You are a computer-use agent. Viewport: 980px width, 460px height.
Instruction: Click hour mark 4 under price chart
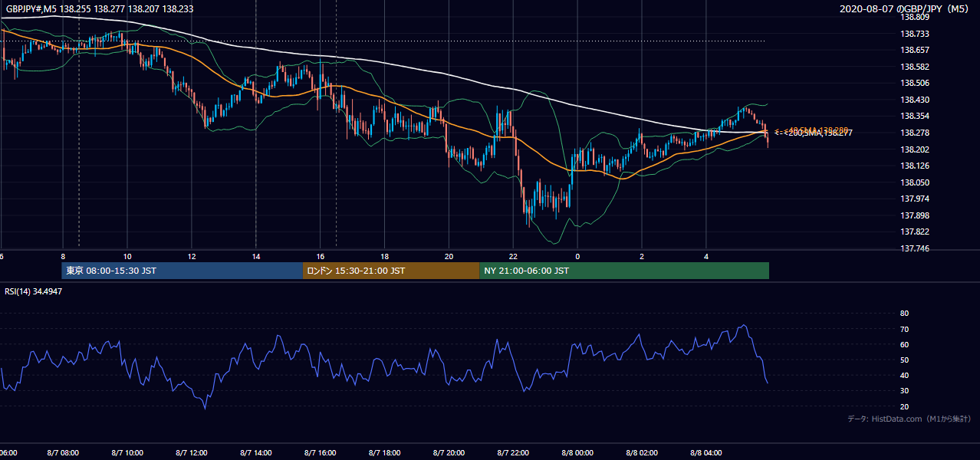pyautogui.click(x=706, y=257)
